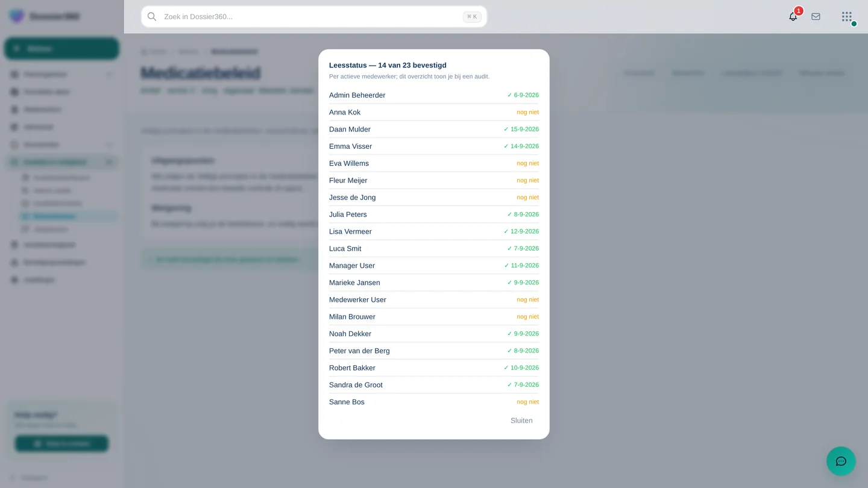Select Anna Kok in the list

pos(345,112)
